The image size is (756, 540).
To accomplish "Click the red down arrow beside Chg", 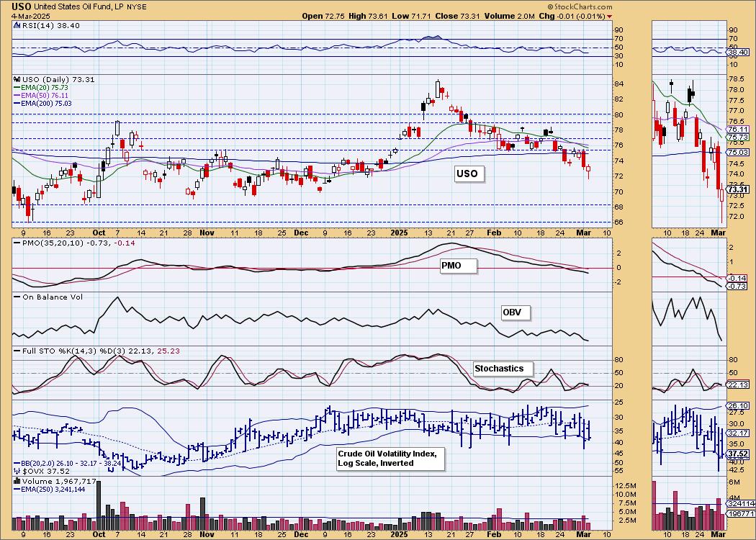I will [610, 17].
